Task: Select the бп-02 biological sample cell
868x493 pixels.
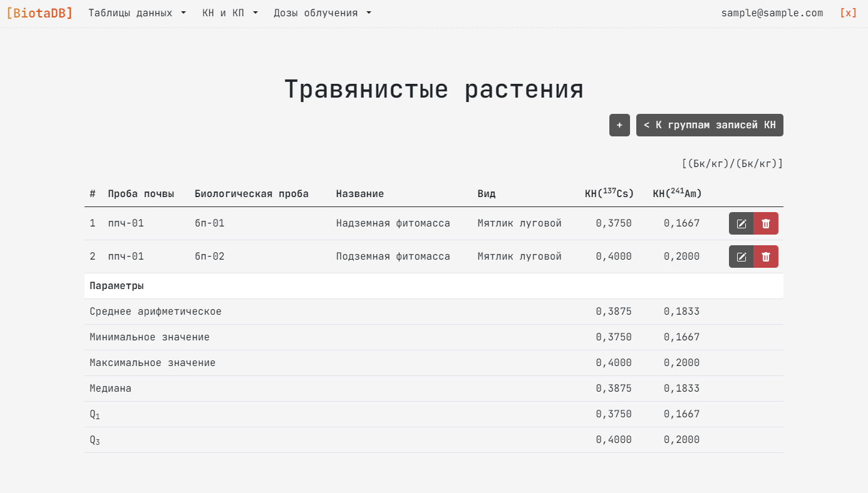Action: tap(209, 257)
